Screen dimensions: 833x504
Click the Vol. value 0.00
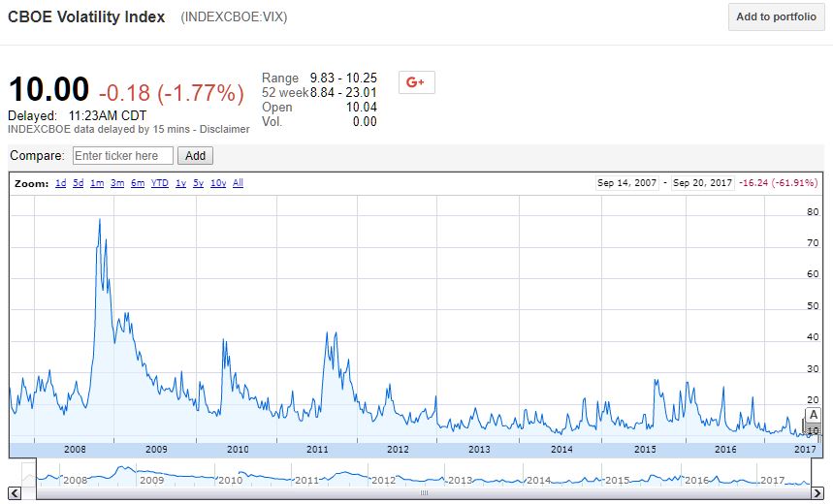[x=365, y=121]
